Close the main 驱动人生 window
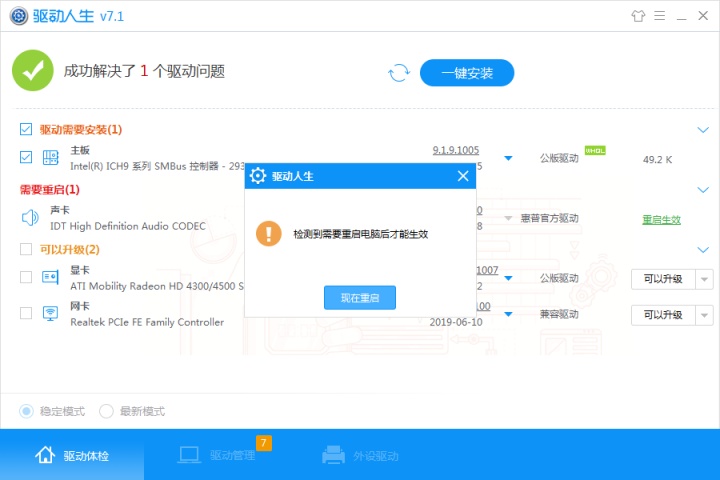This screenshot has width=720, height=480. (x=703, y=16)
